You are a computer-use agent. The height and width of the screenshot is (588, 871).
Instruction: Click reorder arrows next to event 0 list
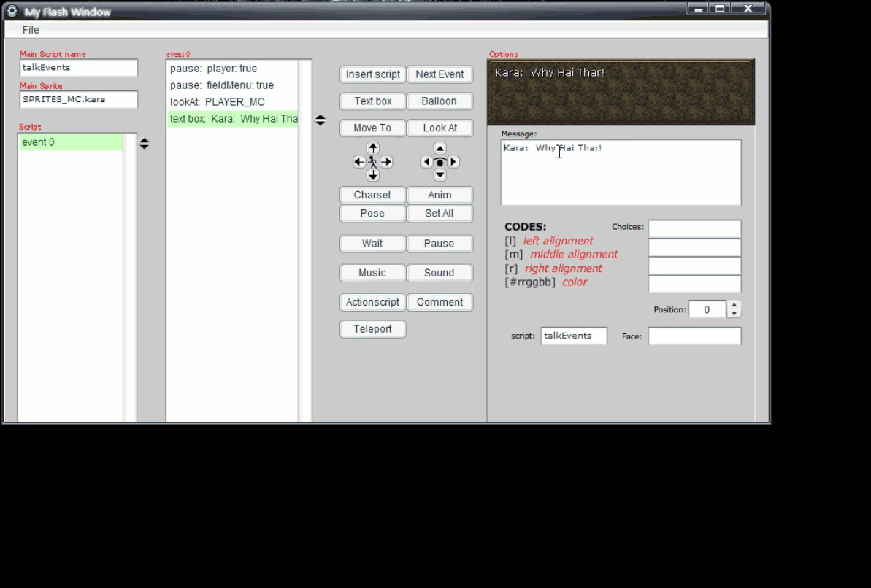(321, 120)
